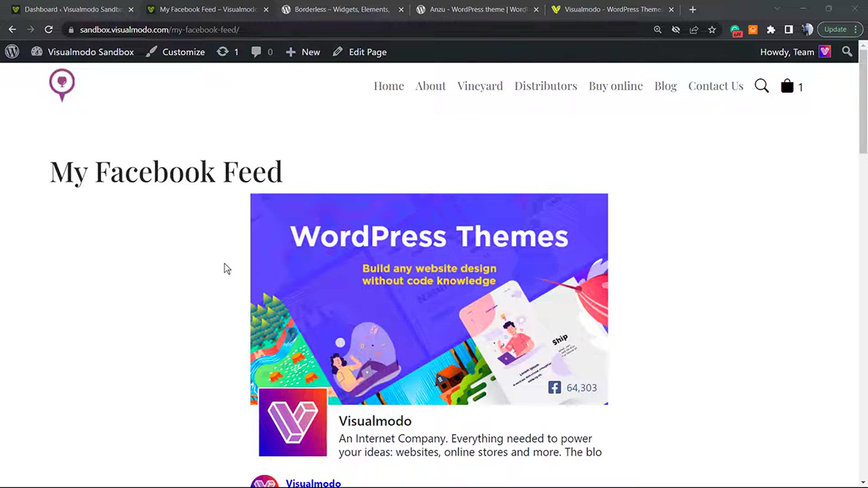Screen dimensions: 868x488
Task: Click the WordPress Themes Facebook cover image
Action: 429,299
